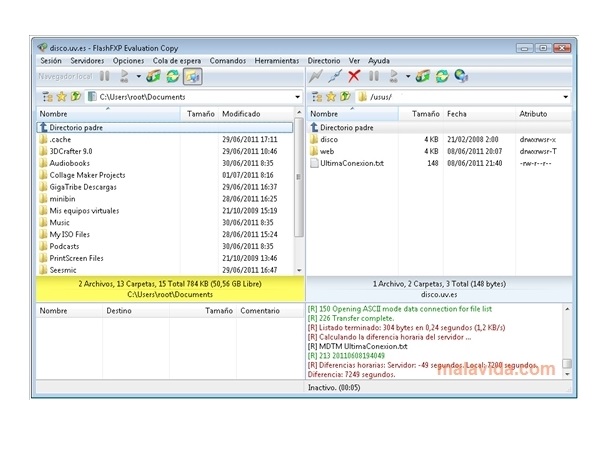Click the remote pane globe-folder transfer icon
Viewport: 614px width, 460px height.
coord(423,76)
